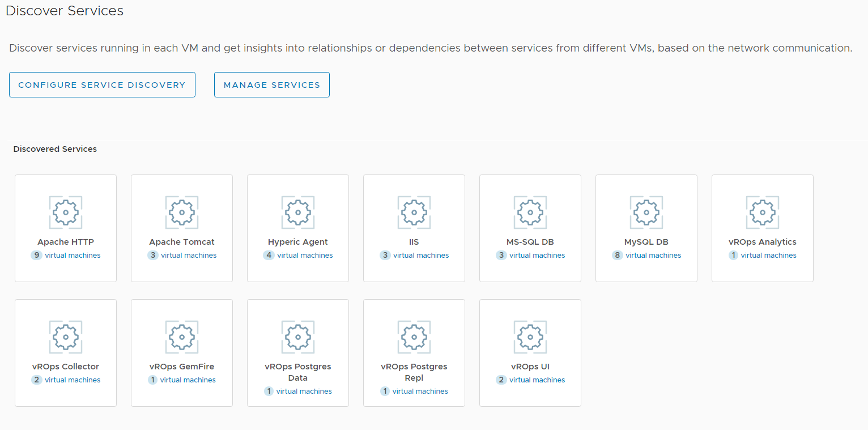
Task: View vROps Postgres Data virtual machines link
Action: pos(304,391)
